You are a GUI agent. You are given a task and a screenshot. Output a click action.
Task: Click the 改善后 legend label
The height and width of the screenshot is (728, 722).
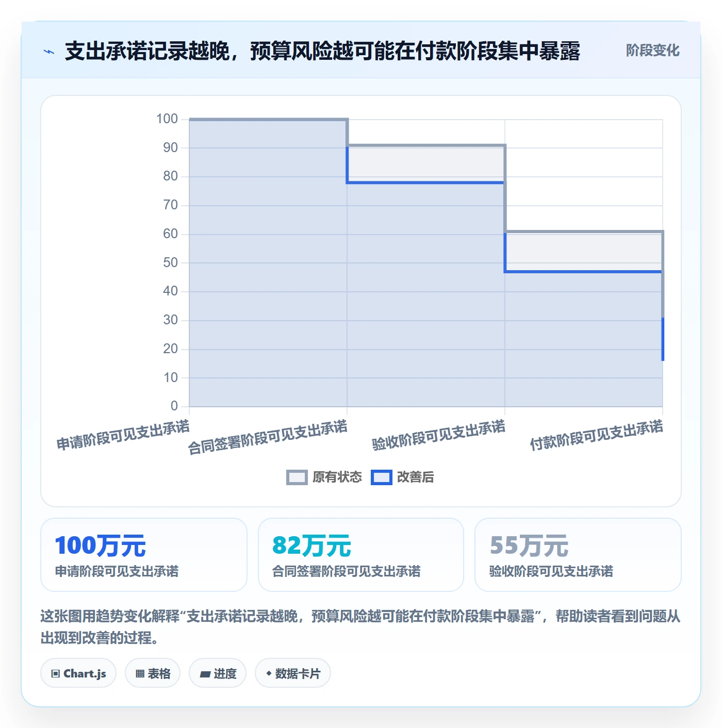(x=416, y=477)
